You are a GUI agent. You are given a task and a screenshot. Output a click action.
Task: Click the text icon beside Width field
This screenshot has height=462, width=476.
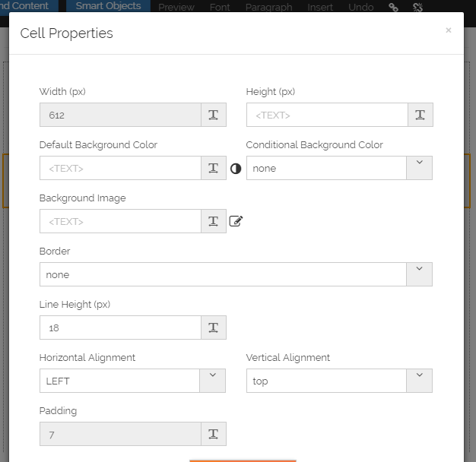click(214, 115)
